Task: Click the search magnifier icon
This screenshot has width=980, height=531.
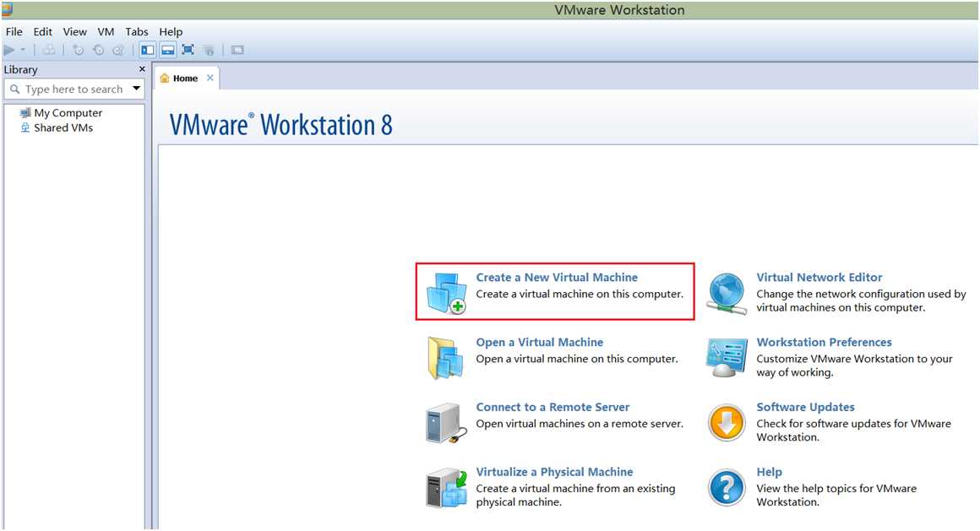Action: [15, 89]
